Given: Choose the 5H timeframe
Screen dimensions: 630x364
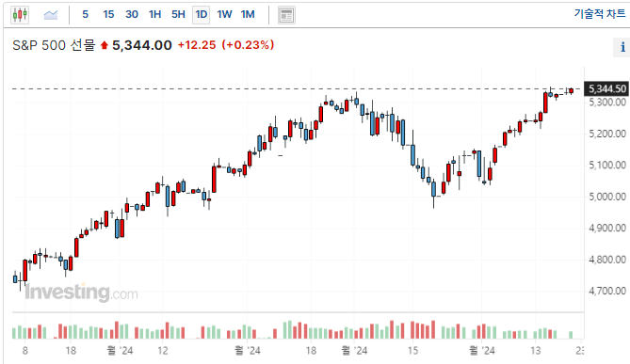Looking at the screenshot, I should tap(178, 14).
